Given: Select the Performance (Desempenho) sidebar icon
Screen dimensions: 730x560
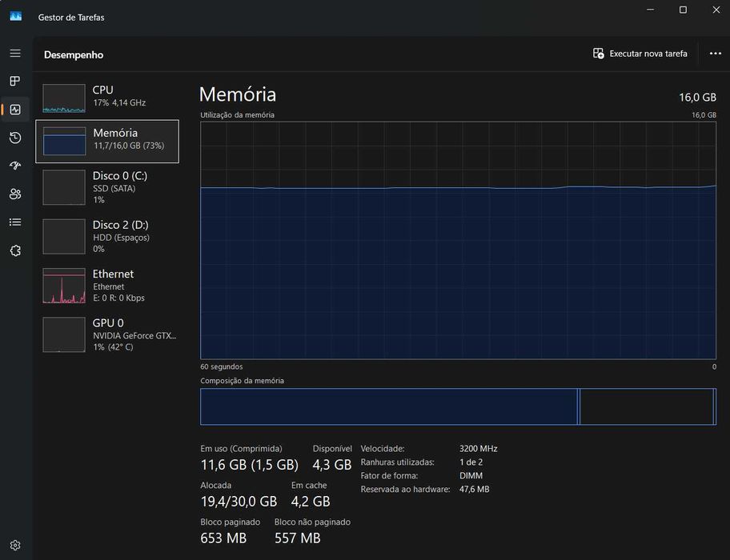Looking at the screenshot, I should [x=14, y=110].
